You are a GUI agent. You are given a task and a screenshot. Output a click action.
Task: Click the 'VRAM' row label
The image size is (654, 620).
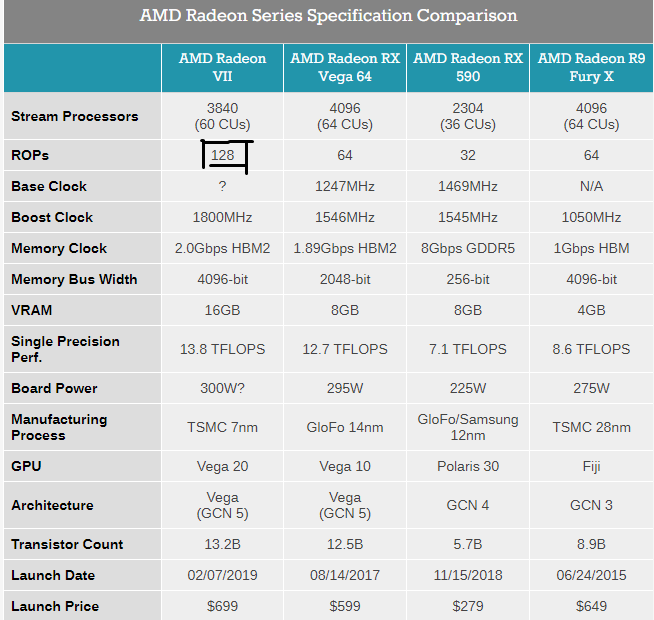click(32, 310)
